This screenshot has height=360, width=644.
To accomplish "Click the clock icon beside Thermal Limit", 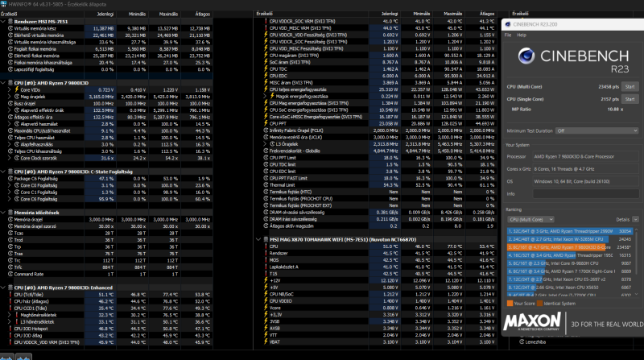I will tap(266, 185).
